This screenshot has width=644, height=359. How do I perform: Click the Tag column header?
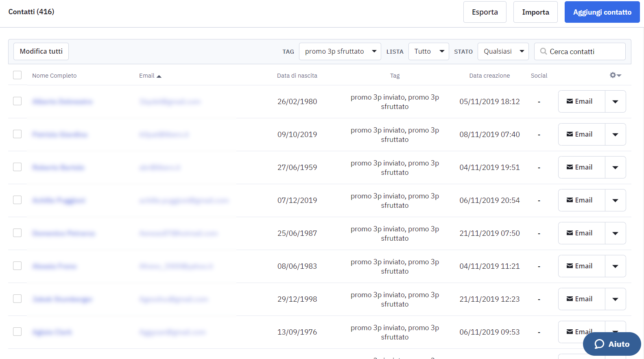[x=395, y=76]
